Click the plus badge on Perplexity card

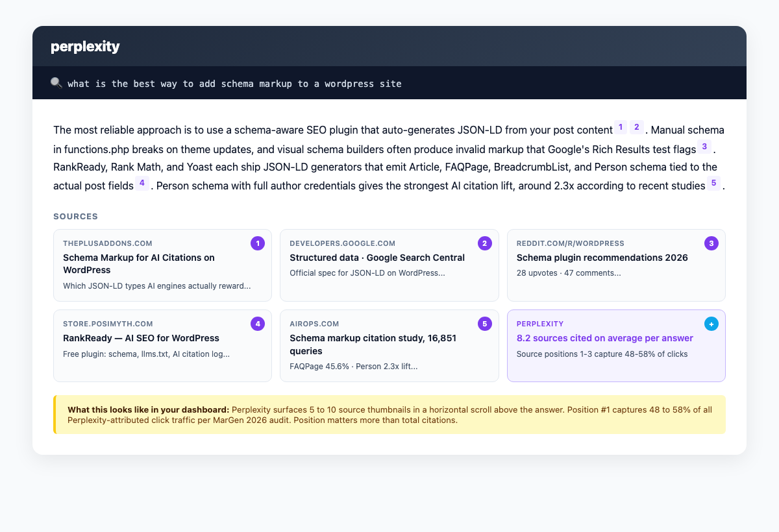[x=711, y=324]
